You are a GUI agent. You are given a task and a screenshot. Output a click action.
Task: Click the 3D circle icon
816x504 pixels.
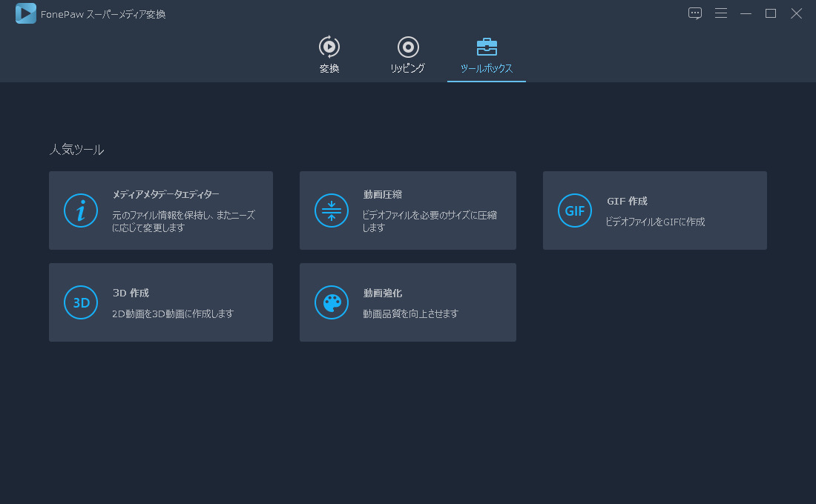click(81, 302)
